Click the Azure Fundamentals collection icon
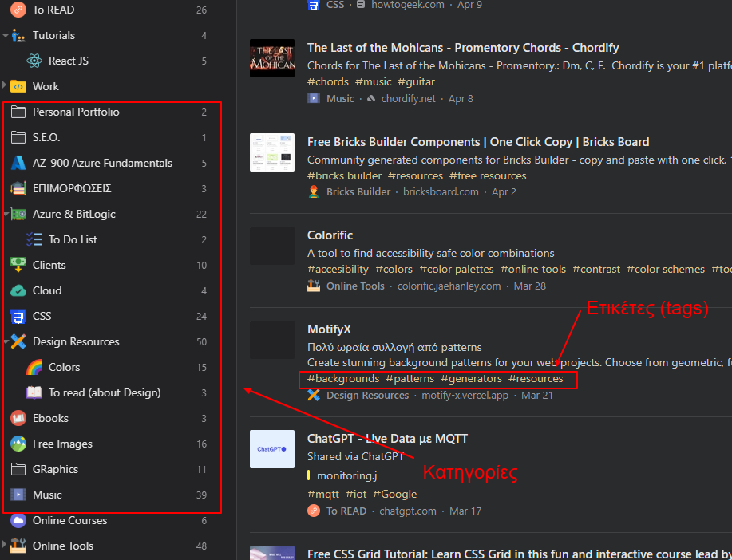Screen dimensions: 732x560 click(x=18, y=163)
